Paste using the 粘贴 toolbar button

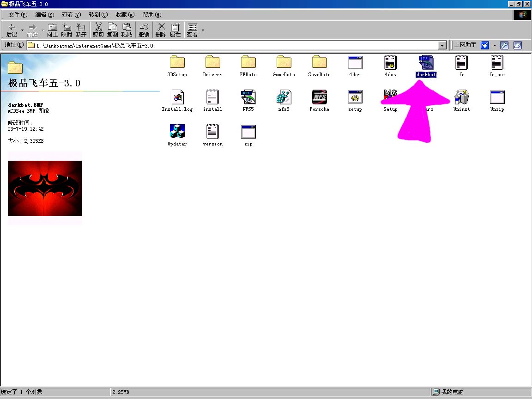(x=127, y=30)
